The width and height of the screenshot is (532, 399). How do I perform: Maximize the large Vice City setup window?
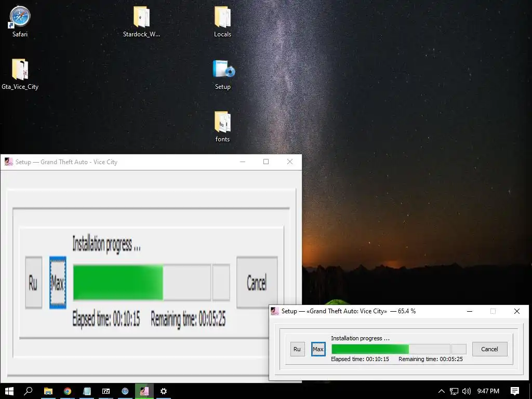coord(266,162)
